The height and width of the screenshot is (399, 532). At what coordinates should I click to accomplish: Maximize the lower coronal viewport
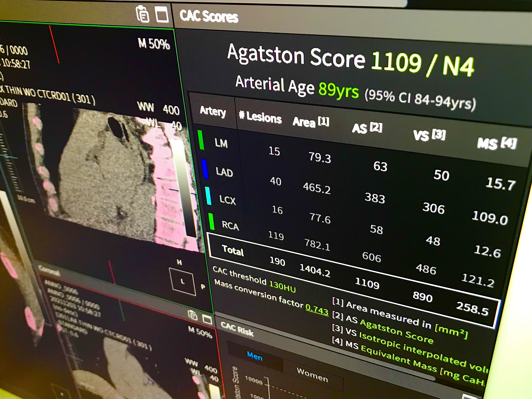207,319
